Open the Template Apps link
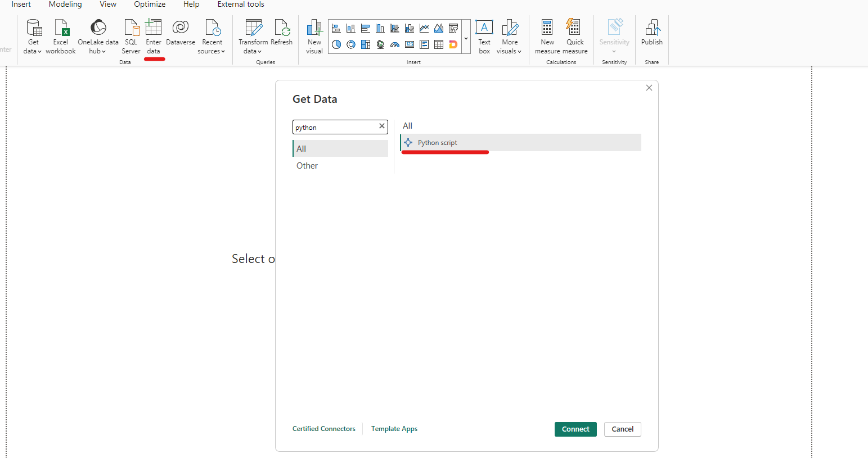The image size is (868, 458). click(x=394, y=429)
